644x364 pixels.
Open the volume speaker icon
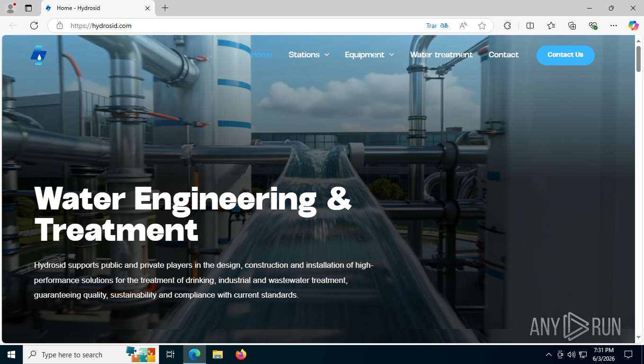point(572,355)
